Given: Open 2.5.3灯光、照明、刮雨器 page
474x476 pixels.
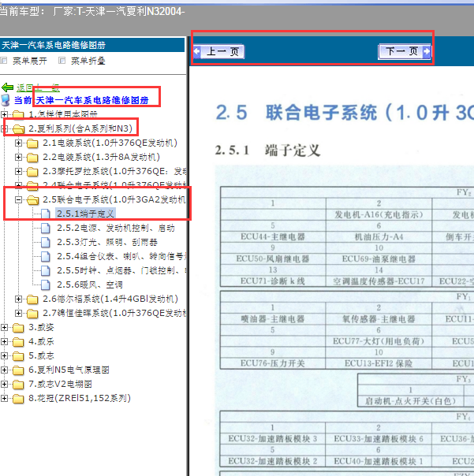Looking at the screenshot, I should (107, 242).
